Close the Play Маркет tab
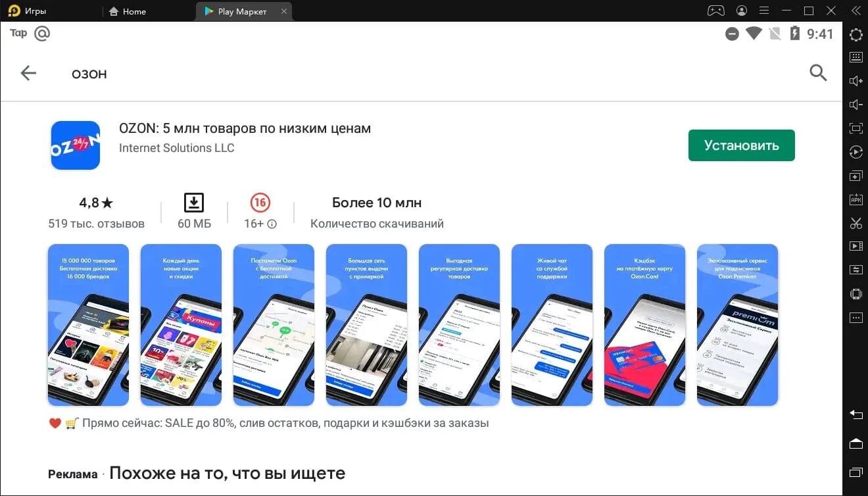 [x=283, y=11]
